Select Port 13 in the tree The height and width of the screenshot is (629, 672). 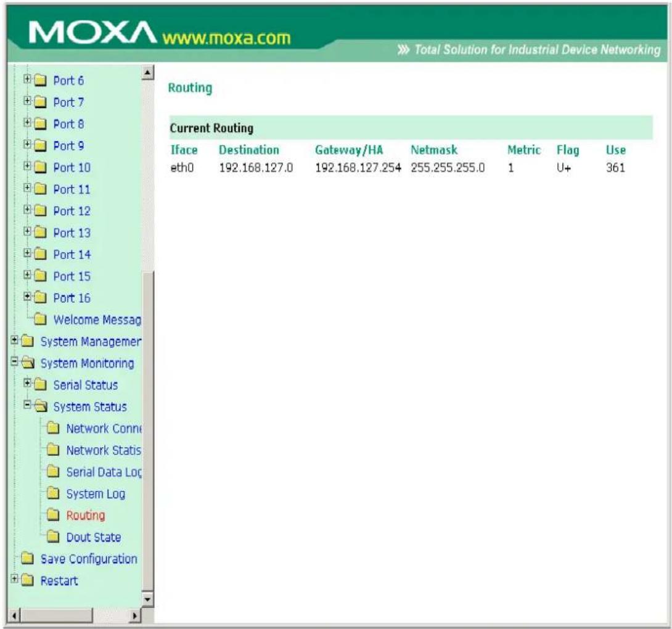point(72,233)
